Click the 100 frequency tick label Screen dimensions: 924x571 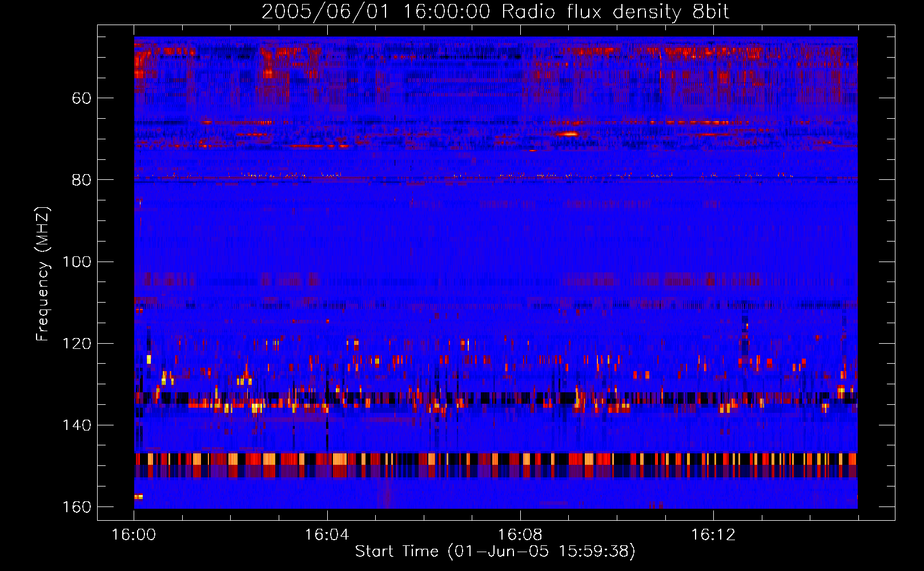tap(77, 262)
